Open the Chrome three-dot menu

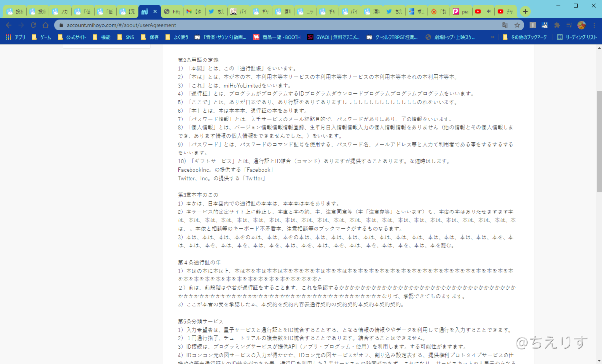pos(594,25)
